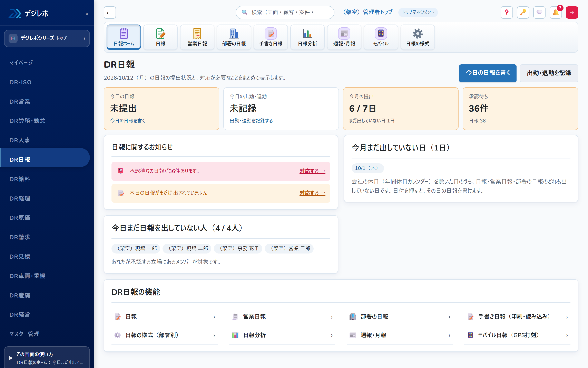588x368 pixels.
Task: Select the 日報ホーム tab
Action: [124, 37]
